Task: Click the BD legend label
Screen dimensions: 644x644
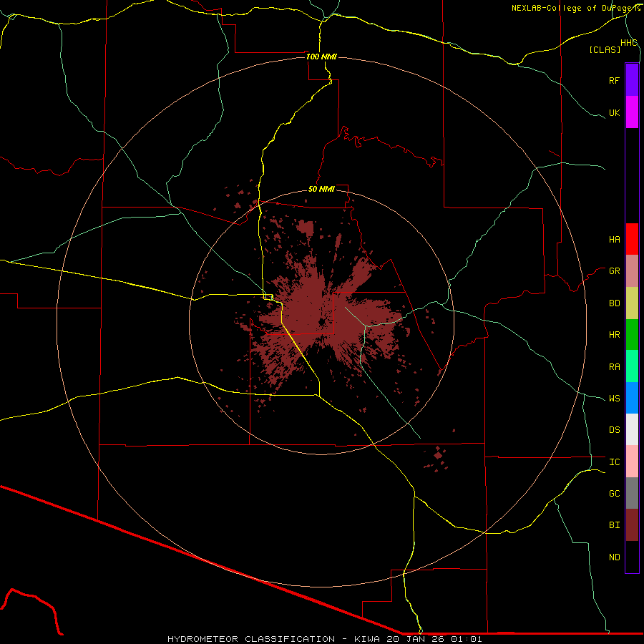Action: coord(614,303)
